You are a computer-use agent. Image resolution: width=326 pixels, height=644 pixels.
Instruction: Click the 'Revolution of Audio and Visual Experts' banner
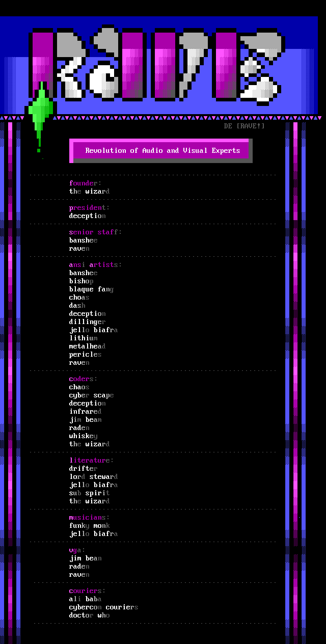click(162, 150)
